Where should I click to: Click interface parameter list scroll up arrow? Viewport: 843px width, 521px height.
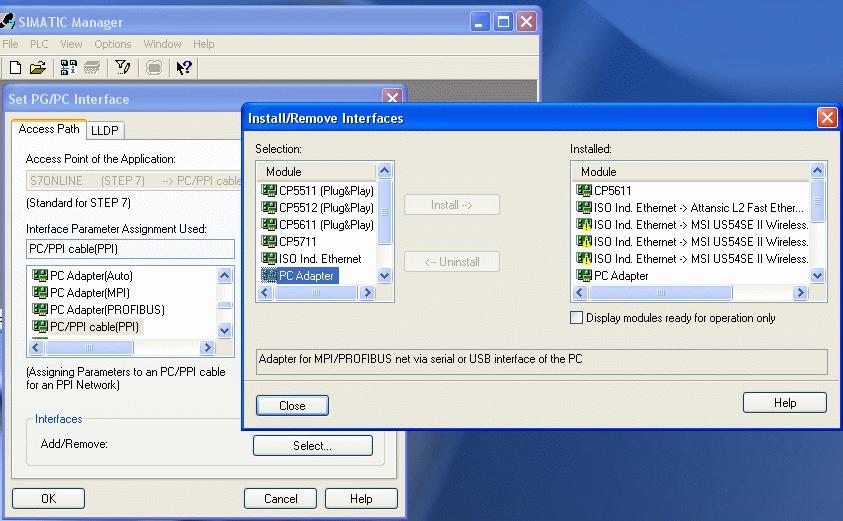[225, 276]
